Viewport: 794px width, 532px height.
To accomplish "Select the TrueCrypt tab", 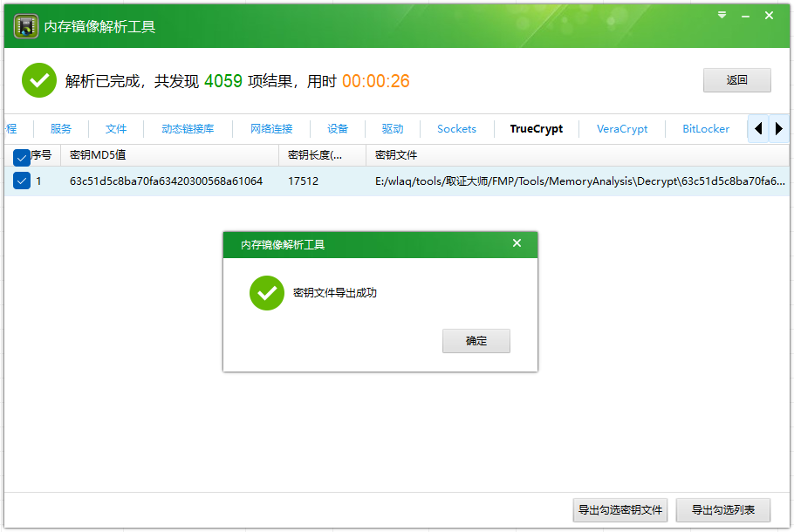I will pyautogui.click(x=537, y=129).
